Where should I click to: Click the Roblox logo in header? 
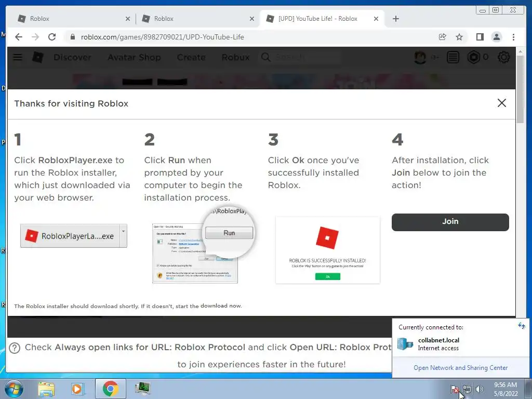[37, 57]
